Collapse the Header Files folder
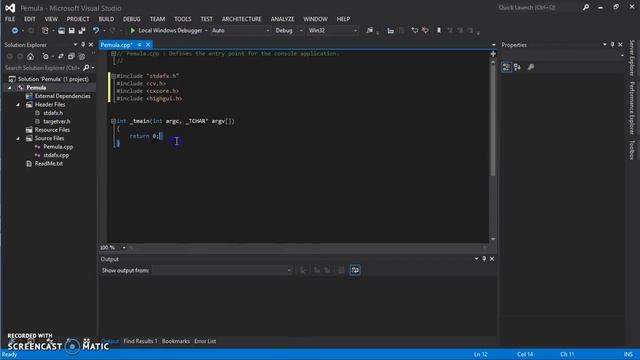 point(18,104)
